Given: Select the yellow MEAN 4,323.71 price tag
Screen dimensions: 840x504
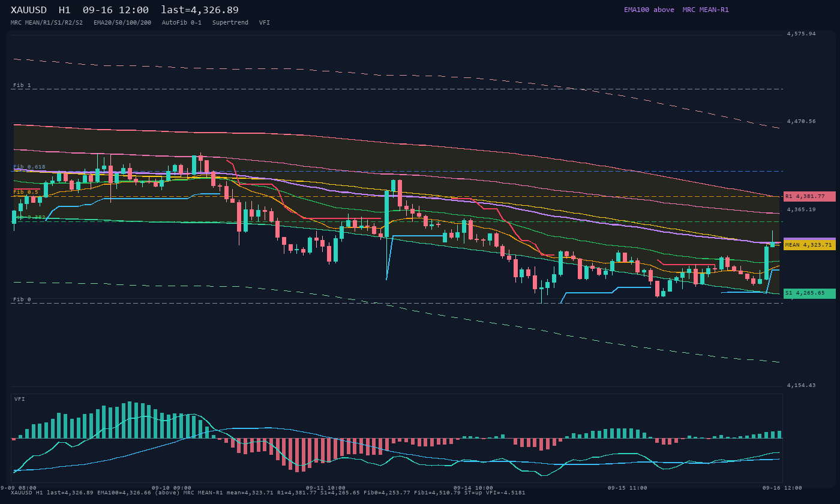Looking at the screenshot, I should 809,245.
